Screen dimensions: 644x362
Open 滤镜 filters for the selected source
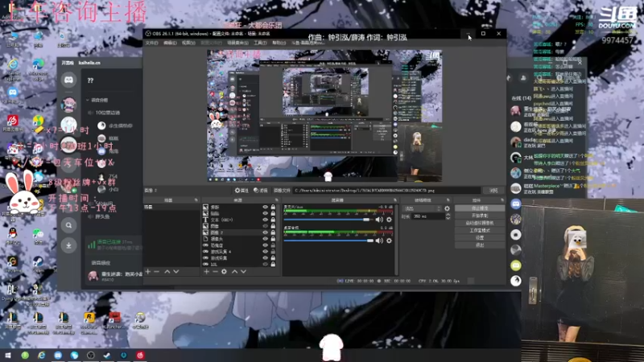click(x=260, y=191)
